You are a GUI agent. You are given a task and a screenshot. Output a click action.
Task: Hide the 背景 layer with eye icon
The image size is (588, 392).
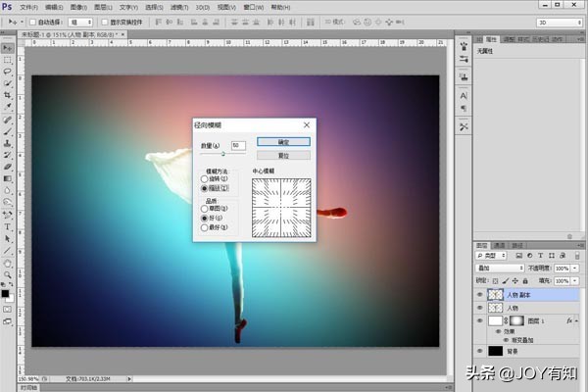pos(480,350)
